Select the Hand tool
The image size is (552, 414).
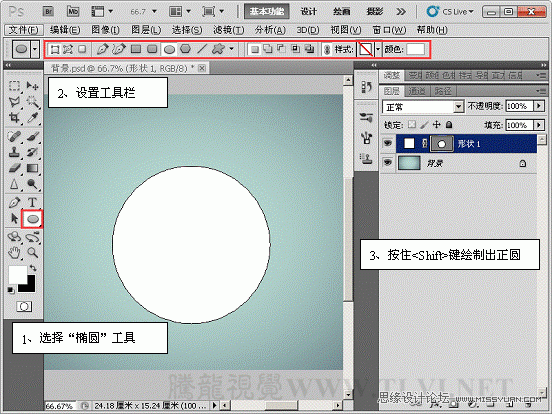click(x=14, y=252)
